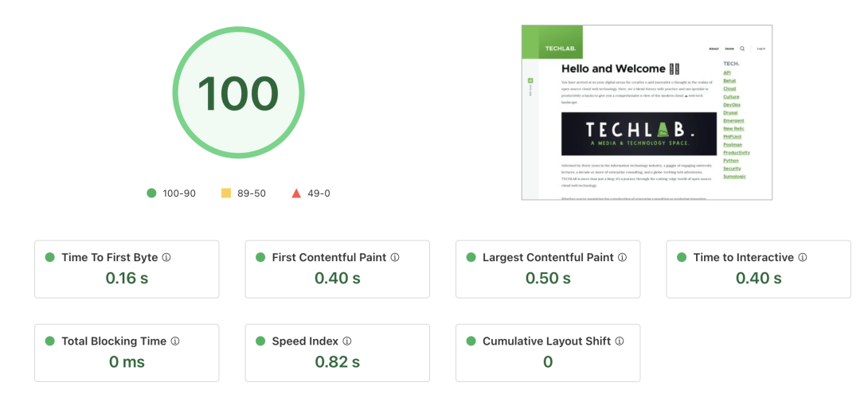
Task: Click info icon next to Time To First Byte
Action: click(166, 257)
